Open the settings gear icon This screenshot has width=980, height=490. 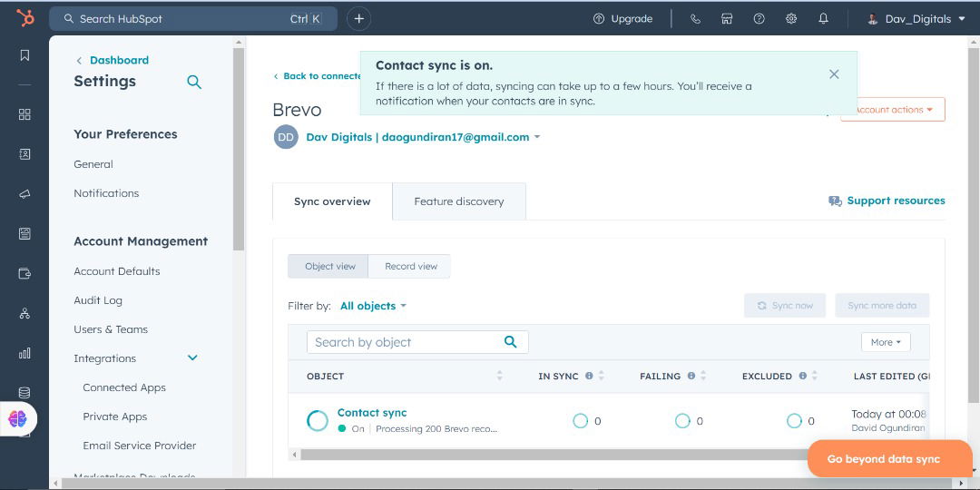pos(791,19)
